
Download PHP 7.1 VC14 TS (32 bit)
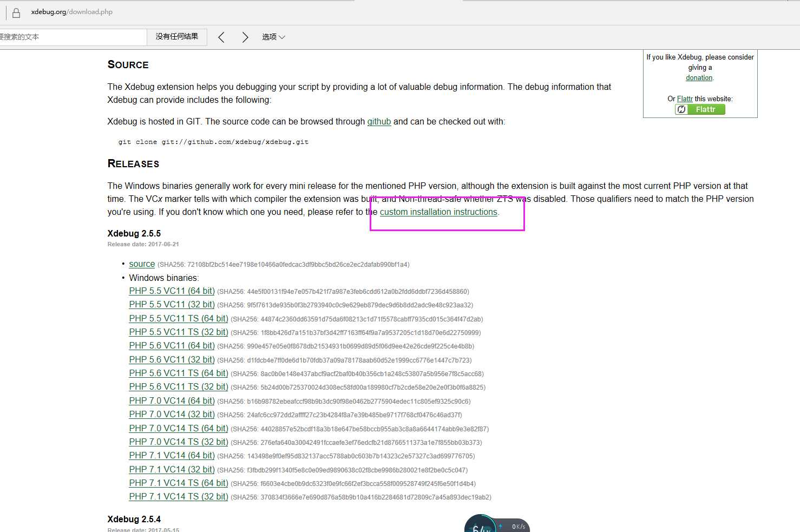tap(179, 496)
